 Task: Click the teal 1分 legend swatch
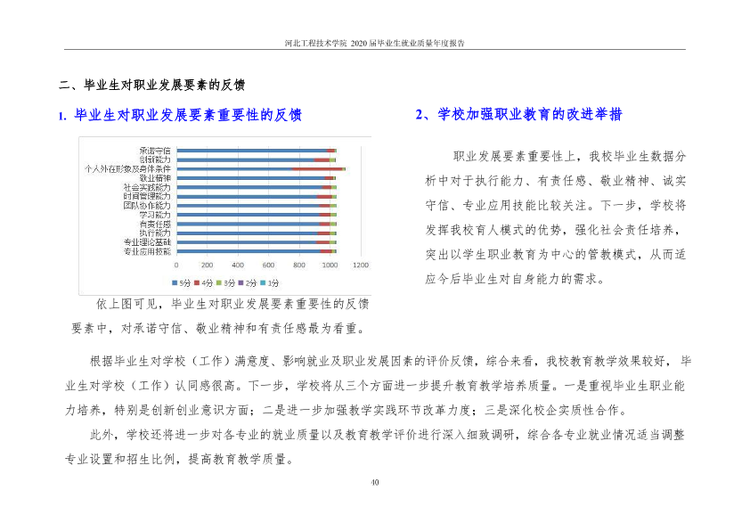(x=263, y=283)
